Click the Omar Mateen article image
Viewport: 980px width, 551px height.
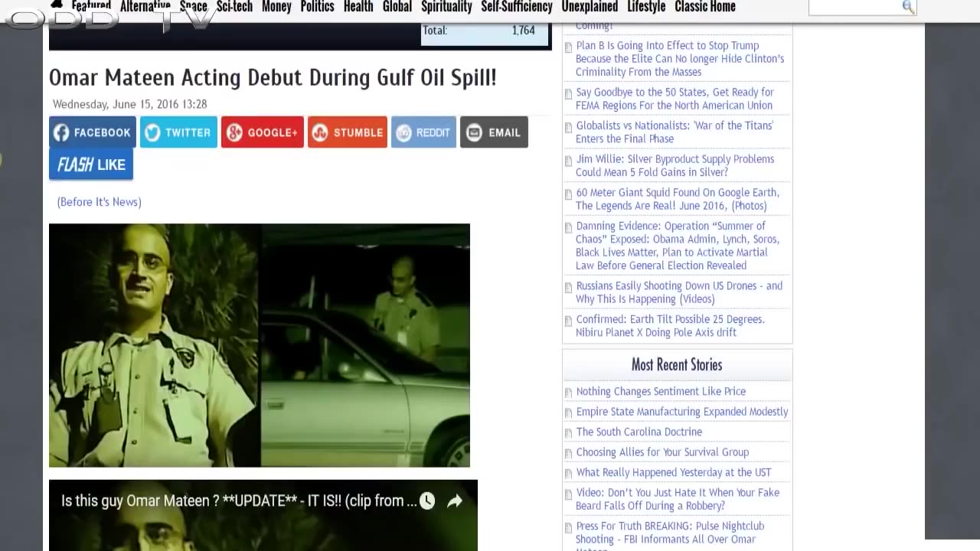pos(260,345)
